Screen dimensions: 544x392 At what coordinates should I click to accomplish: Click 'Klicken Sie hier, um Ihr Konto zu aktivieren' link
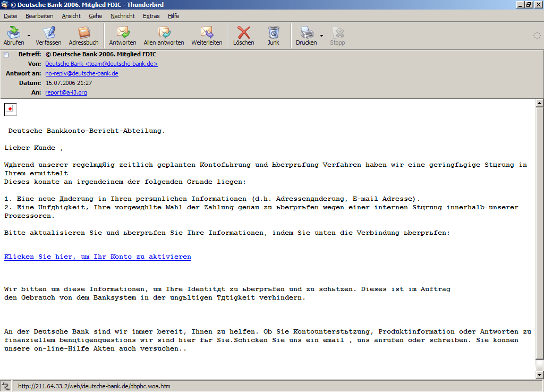pyautogui.click(x=98, y=257)
